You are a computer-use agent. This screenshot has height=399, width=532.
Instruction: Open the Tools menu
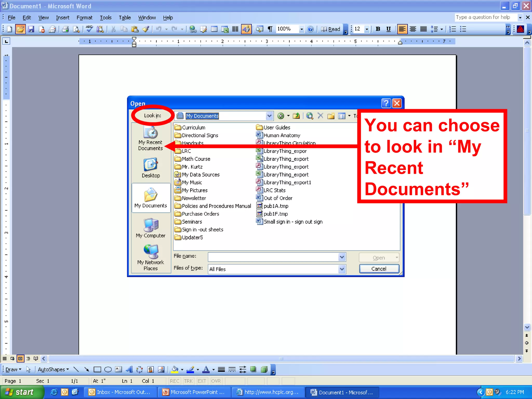click(106, 18)
